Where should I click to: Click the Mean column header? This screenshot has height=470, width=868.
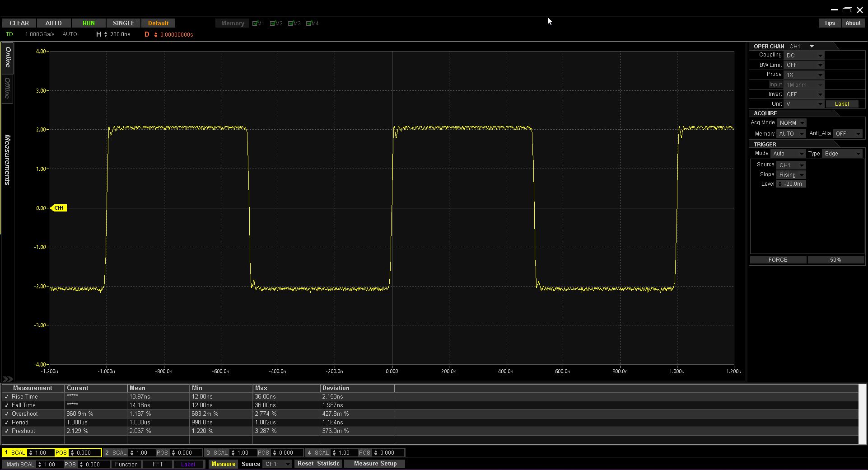point(158,388)
